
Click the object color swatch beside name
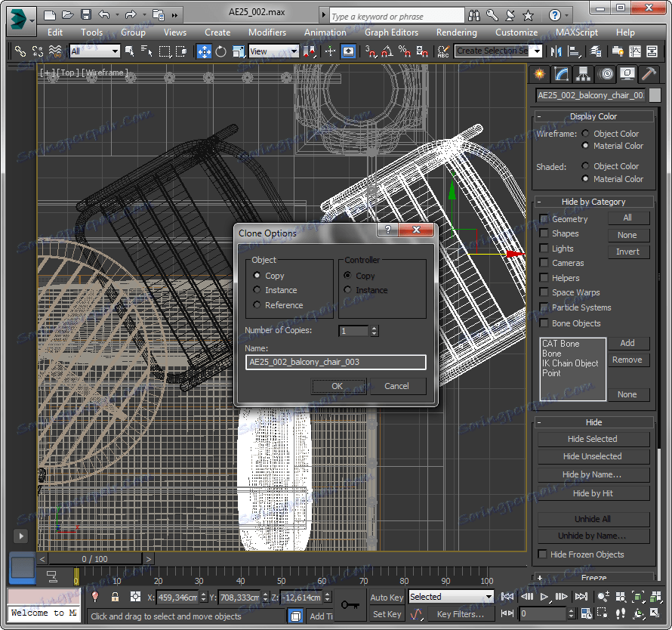click(655, 95)
